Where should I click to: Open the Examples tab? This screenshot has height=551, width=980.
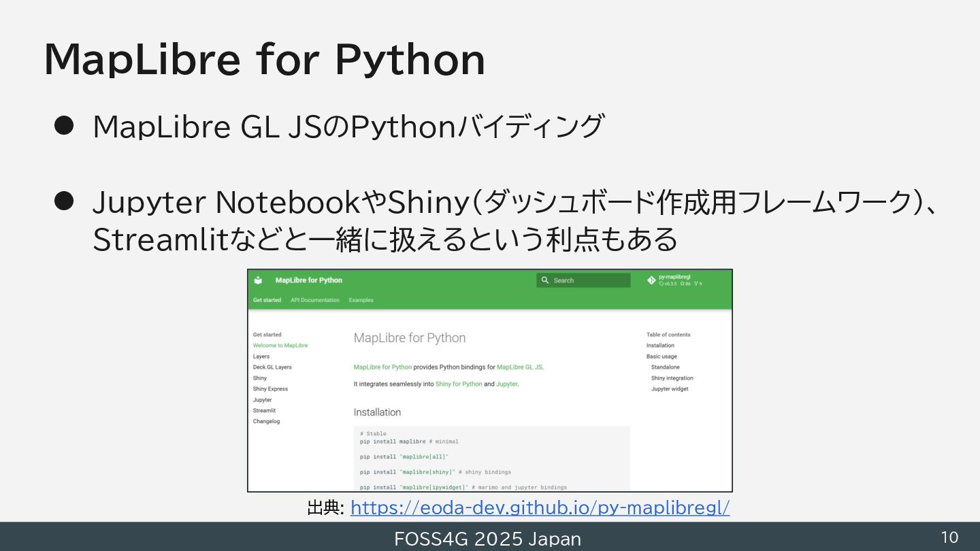click(361, 300)
